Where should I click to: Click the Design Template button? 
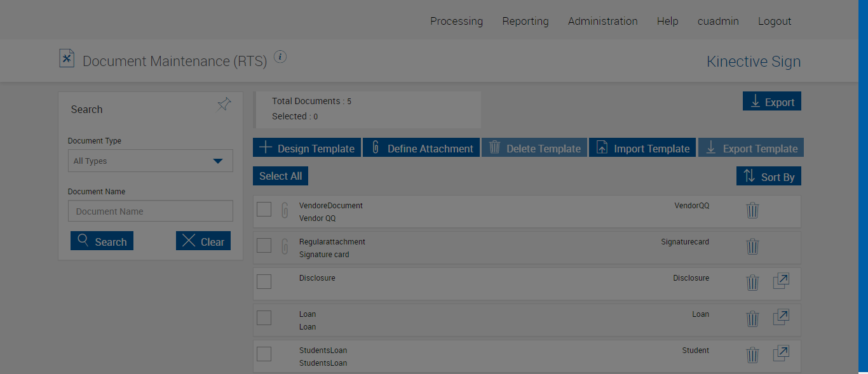[x=307, y=148]
